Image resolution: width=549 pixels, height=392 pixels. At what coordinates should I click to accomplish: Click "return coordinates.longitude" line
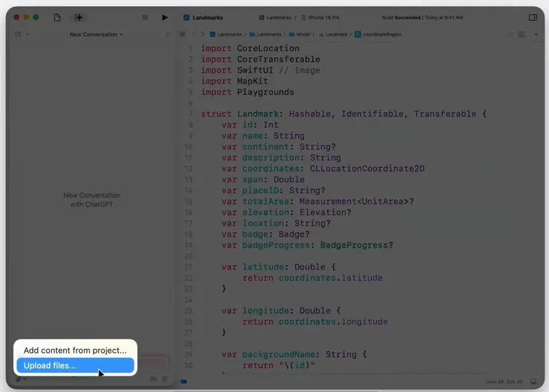[x=315, y=322]
